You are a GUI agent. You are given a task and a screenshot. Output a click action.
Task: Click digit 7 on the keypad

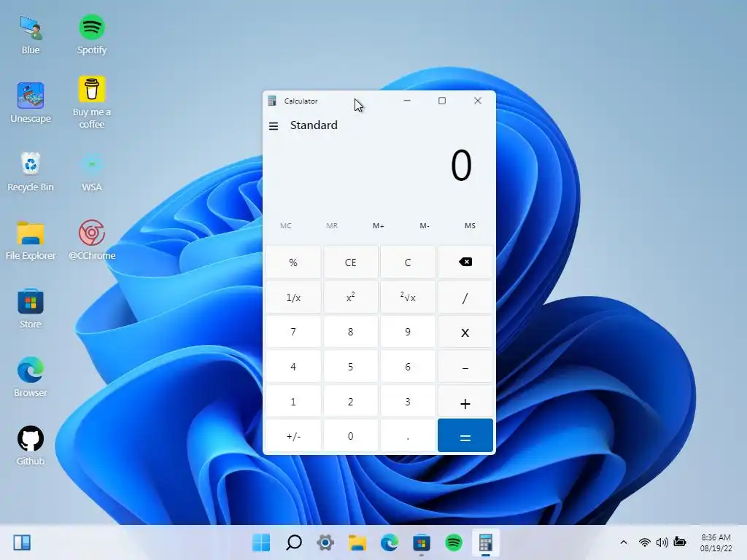tap(293, 332)
